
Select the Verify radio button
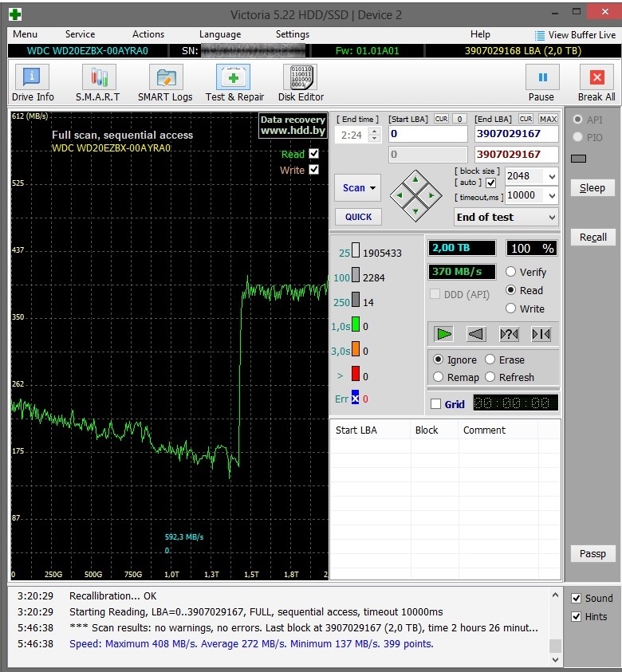511,272
